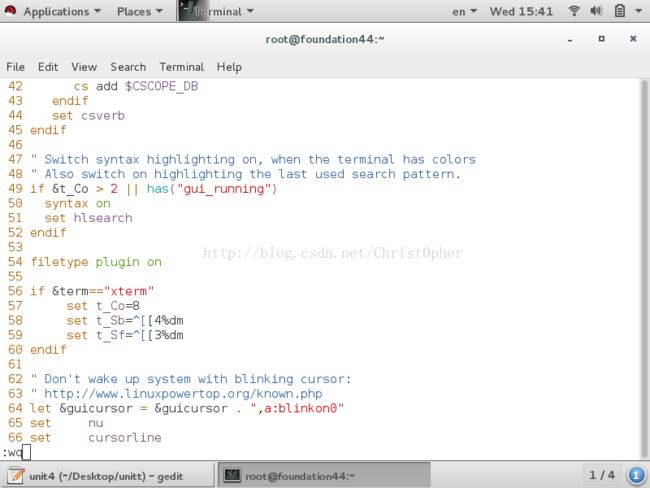Click the terminal vertical scrollbar
This screenshot has height=488, width=650.
[x=644, y=268]
